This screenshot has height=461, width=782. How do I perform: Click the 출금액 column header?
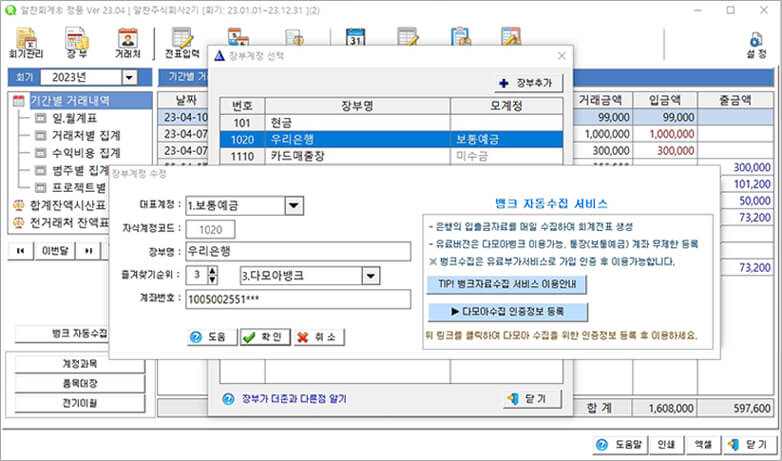click(x=735, y=100)
